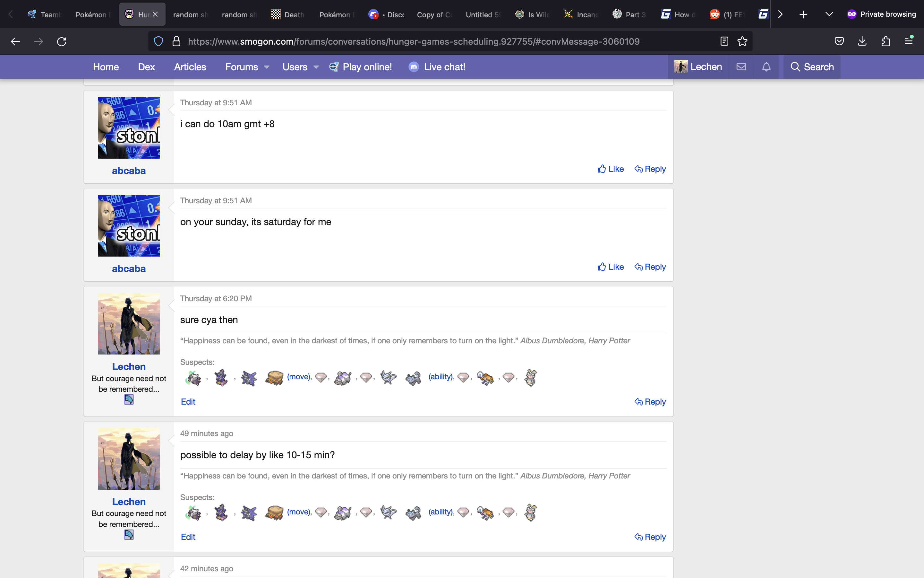Click the (move) suspect link in 49 minutes post
This screenshot has height=578, width=924.
click(299, 512)
